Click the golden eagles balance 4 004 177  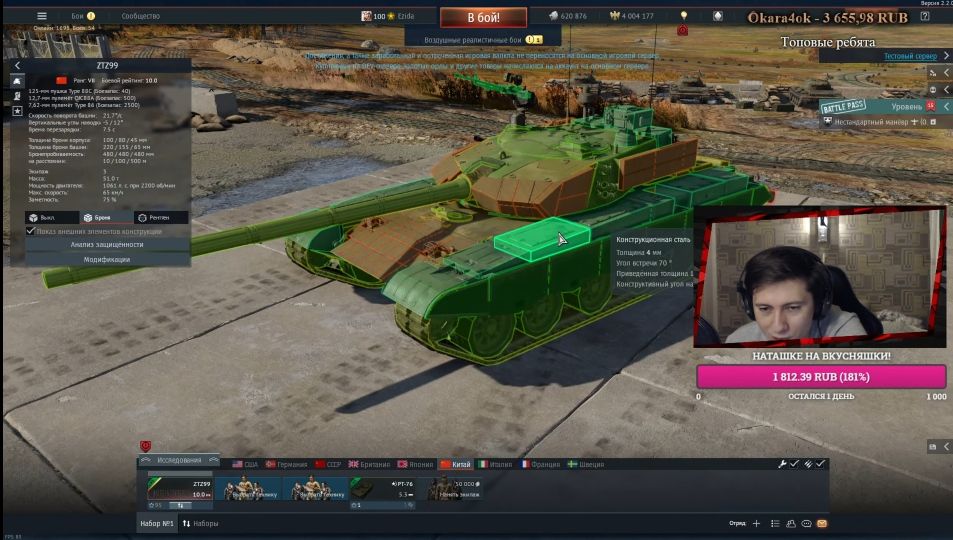pos(632,16)
